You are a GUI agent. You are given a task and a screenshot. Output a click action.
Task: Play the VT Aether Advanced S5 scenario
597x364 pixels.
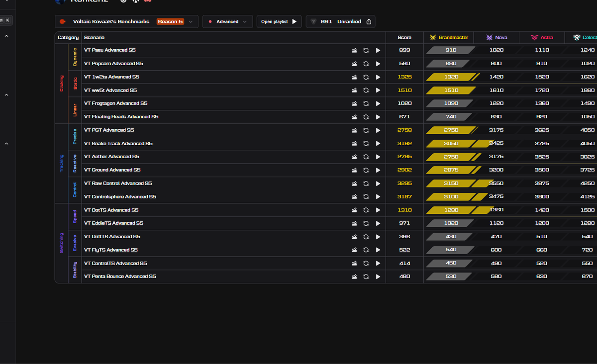click(378, 157)
